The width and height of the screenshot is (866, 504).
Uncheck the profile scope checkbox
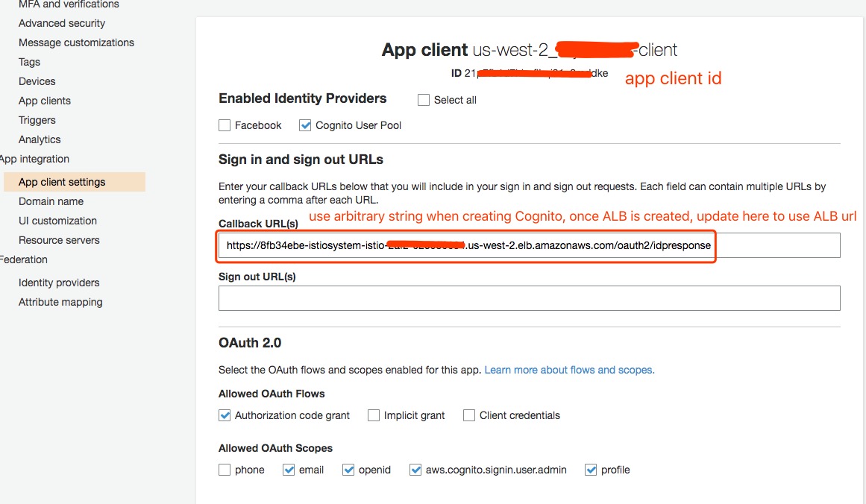pyautogui.click(x=591, y=470)
